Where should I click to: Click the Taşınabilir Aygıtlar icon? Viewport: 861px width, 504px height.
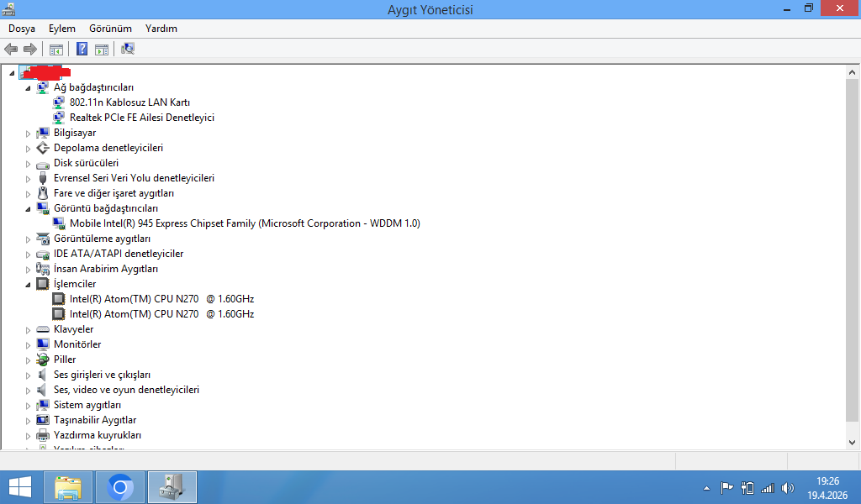tap(43, 420)
